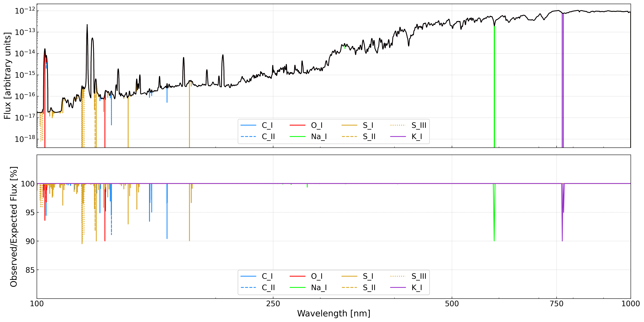This screenshot has height=322, width=644.
Task: Click the tall green Na_I line in top plot
Action: click(x=494, y=87)
